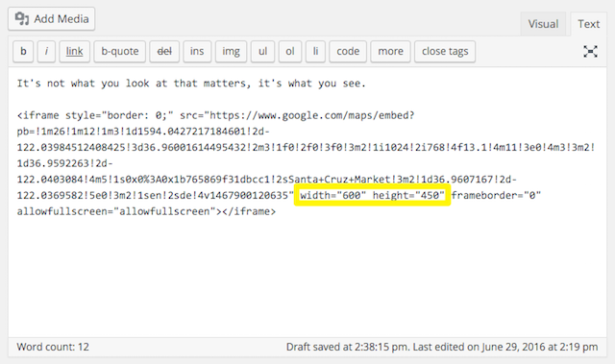Apply italic tag with i button
615x364 pixels.
coord(46,51)
